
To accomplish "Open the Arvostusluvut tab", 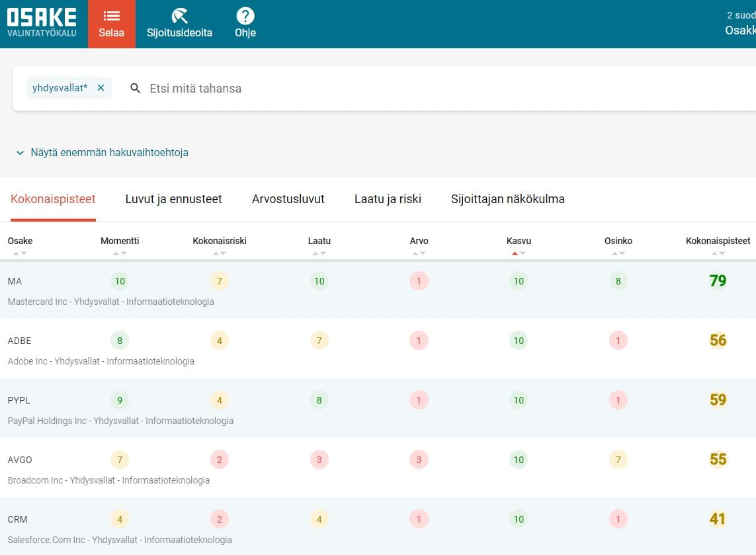I will click(x=288, y=199).
